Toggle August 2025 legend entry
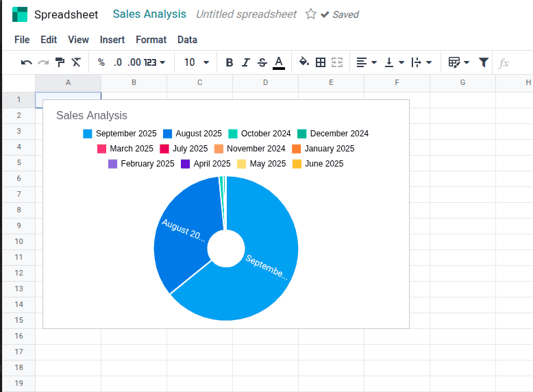Viewport: 533px width, 392px height. click(193, 134)
